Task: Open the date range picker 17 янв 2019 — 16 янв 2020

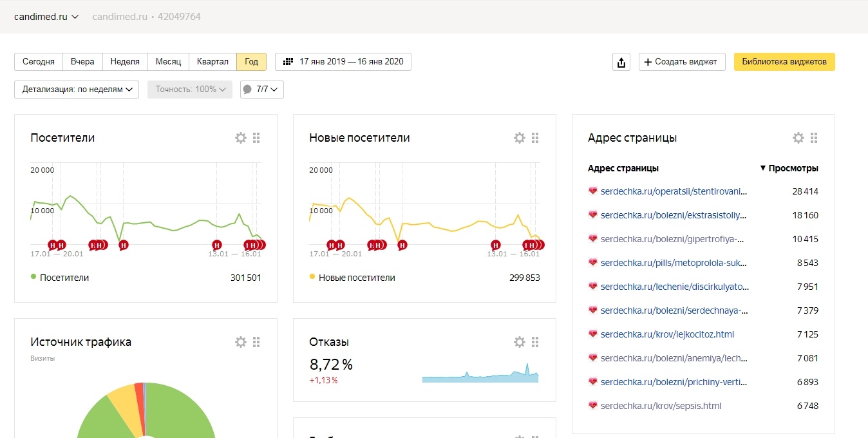Action: (x=343, y=62)
